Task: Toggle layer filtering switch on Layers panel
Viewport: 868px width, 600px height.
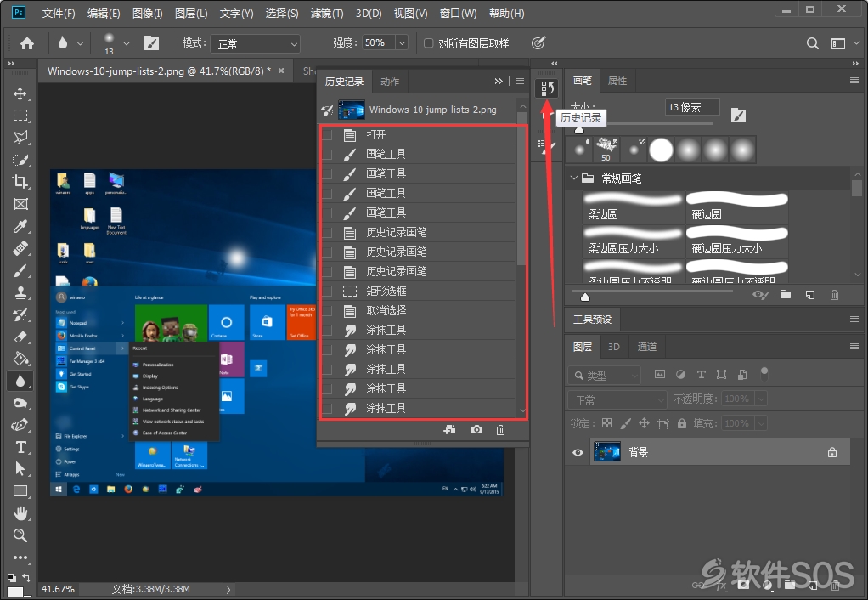Action: 764,374
